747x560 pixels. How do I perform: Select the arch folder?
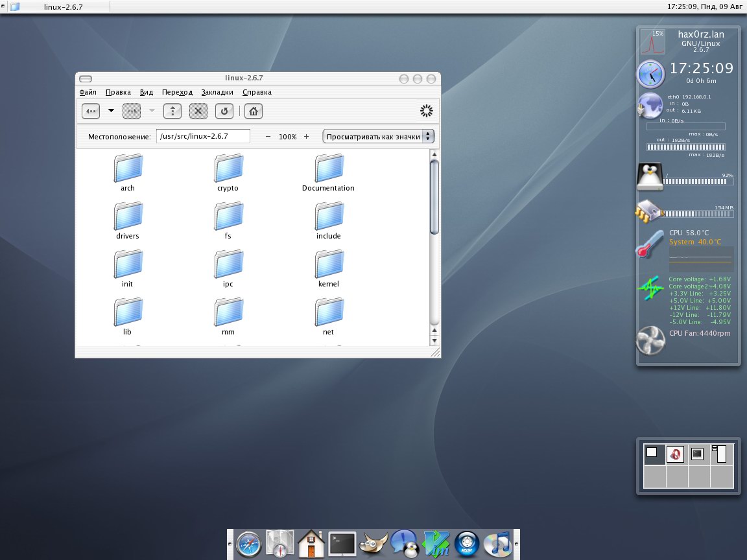pos(128,173)
